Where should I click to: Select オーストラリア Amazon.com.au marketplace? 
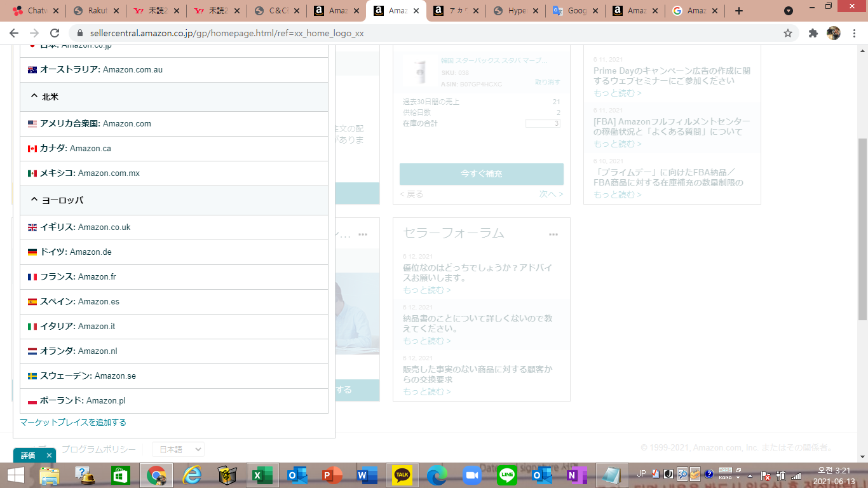(174, 69)
